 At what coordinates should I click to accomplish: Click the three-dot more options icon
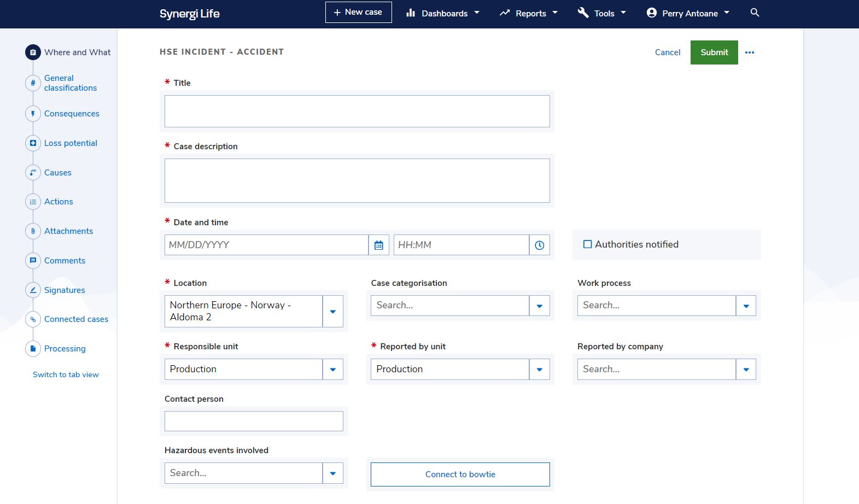(x=750, y=52)
